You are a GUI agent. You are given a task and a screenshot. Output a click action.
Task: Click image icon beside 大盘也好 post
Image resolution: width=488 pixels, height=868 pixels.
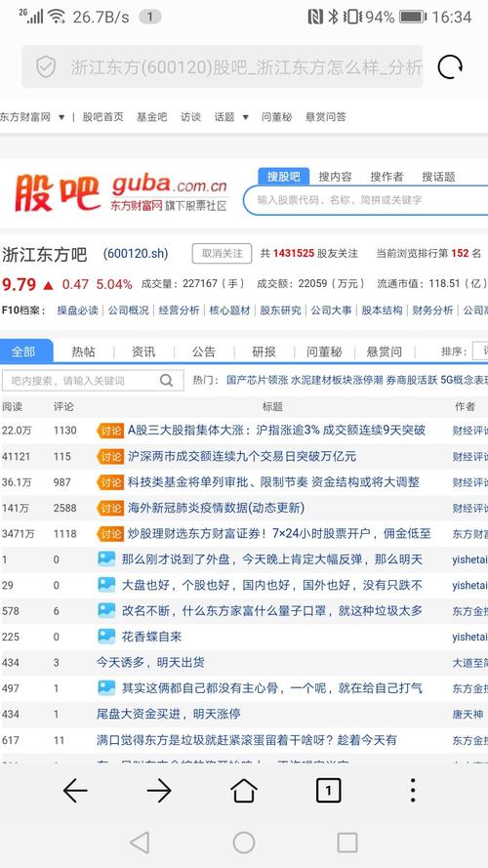coord(106,585)
